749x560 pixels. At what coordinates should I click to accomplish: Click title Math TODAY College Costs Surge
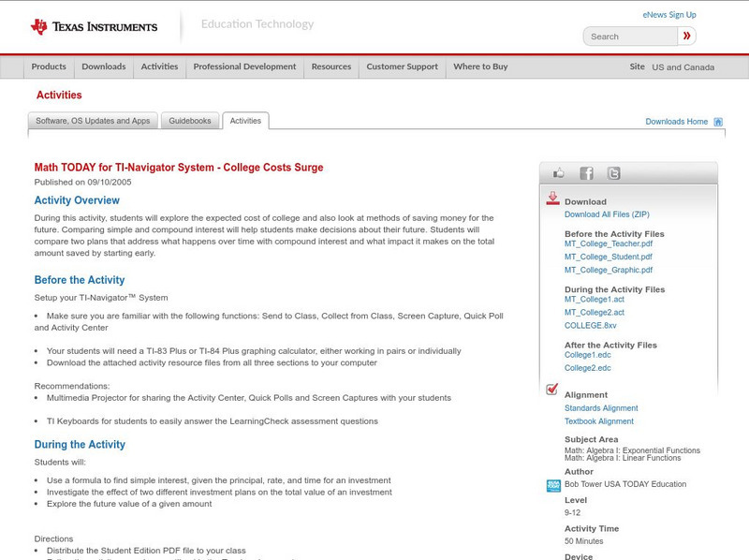179,168
